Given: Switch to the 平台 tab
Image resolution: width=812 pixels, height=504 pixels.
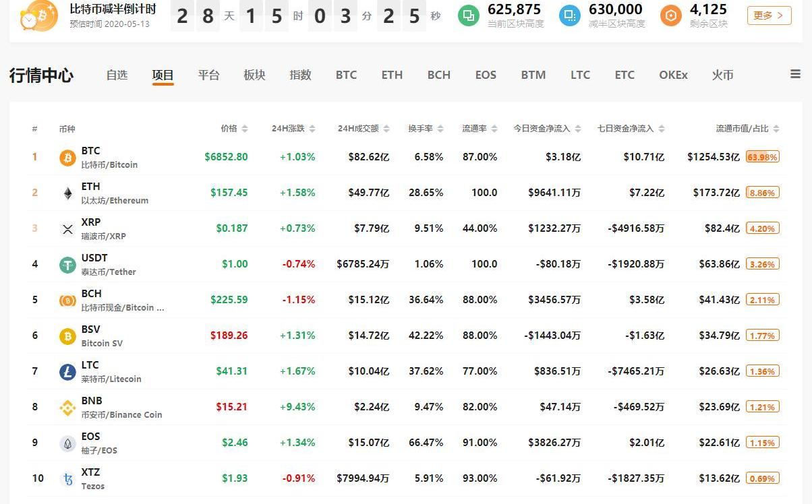Looking at the screenshot, I should pos(208,75).
